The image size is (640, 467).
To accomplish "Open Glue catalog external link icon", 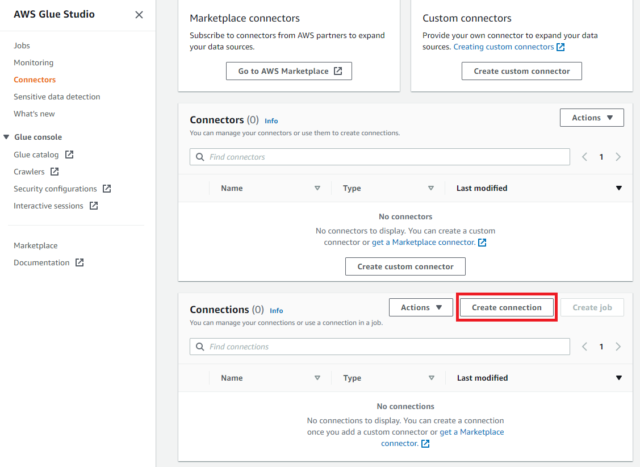I will point(69,155).
